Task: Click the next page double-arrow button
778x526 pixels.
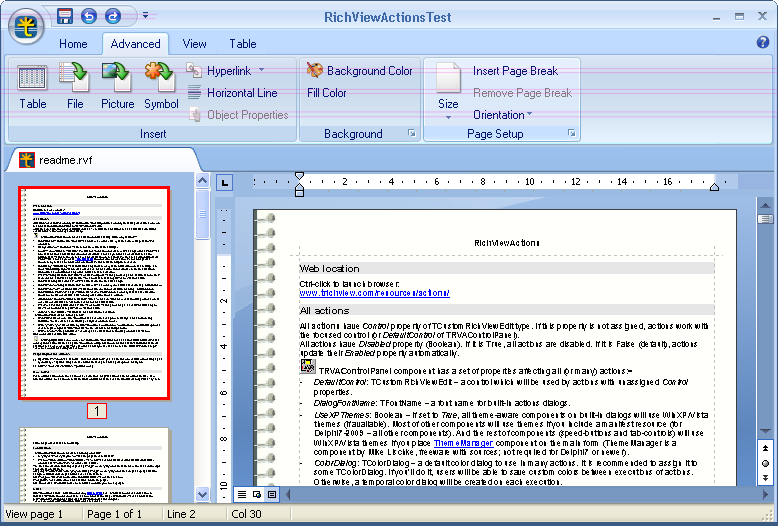Action: [766, 478]
